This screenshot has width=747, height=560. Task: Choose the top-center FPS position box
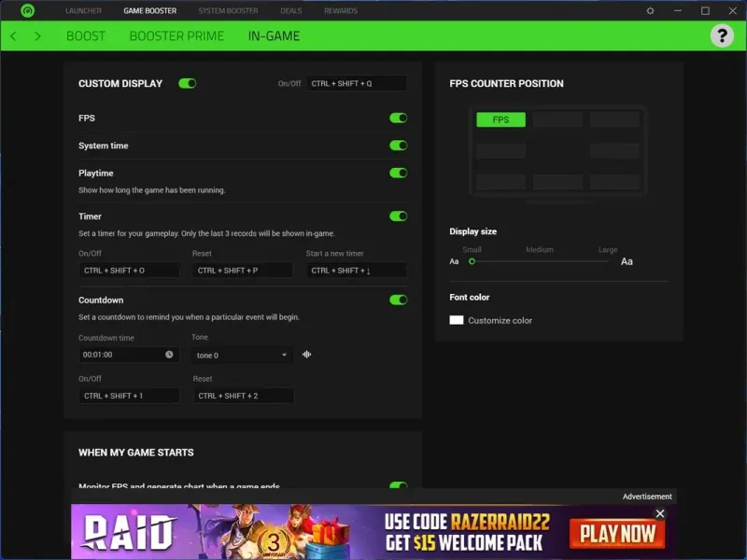557,119
